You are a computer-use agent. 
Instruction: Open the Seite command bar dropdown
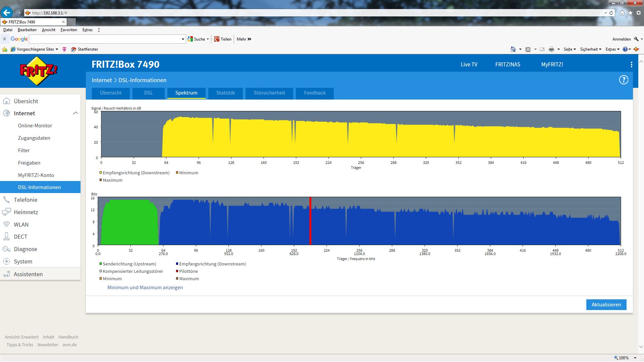[x=570, y=49]
